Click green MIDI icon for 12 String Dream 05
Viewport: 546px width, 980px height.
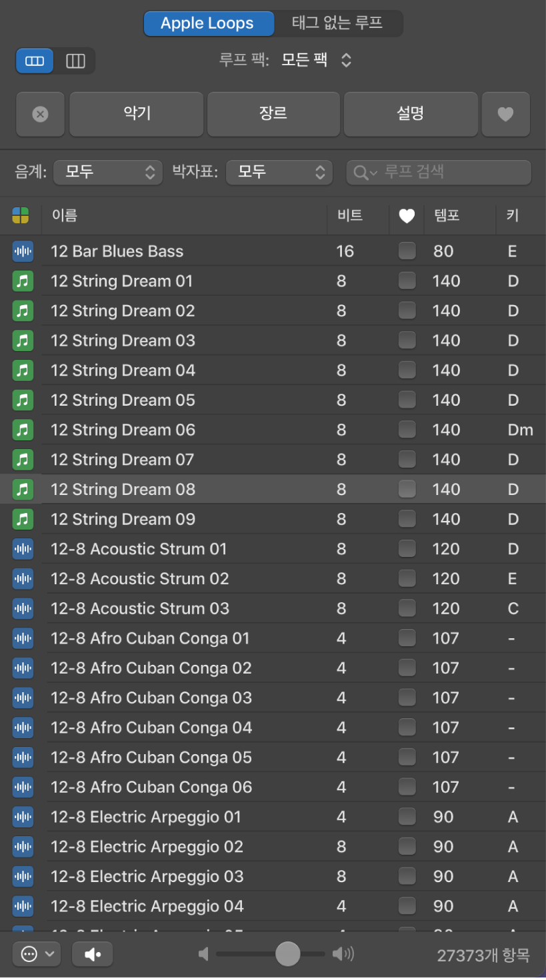(23, 400)
